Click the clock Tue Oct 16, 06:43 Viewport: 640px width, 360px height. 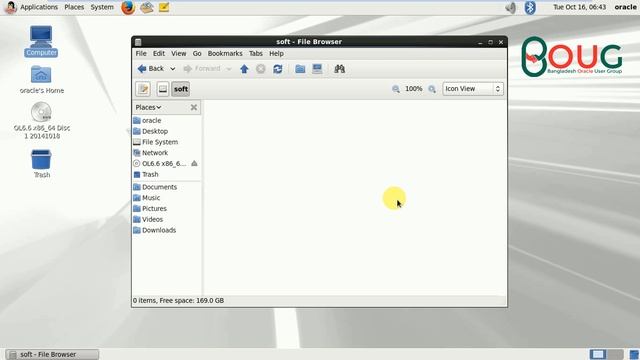pyautogui.click(x=579, y=7)
